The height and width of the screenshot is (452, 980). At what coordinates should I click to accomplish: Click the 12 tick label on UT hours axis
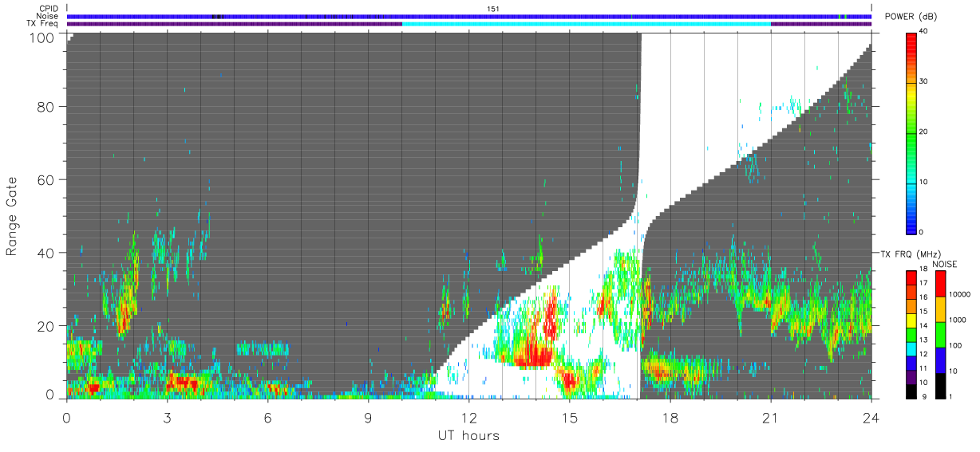(x=468, y=417)
